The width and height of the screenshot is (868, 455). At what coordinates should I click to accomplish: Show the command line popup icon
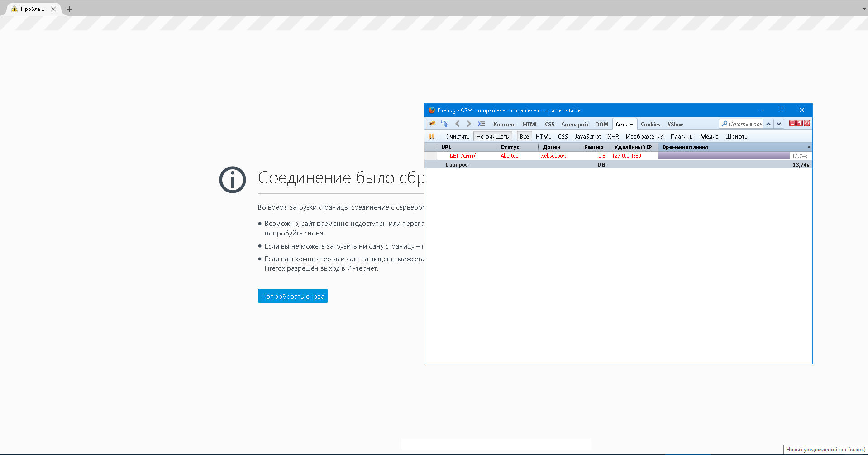coord(482,124)
